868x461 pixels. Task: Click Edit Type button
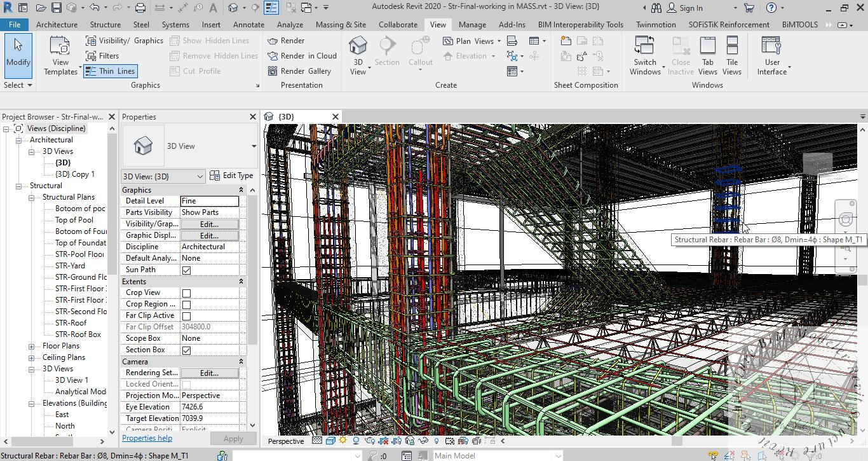click(x=232, y=176)
